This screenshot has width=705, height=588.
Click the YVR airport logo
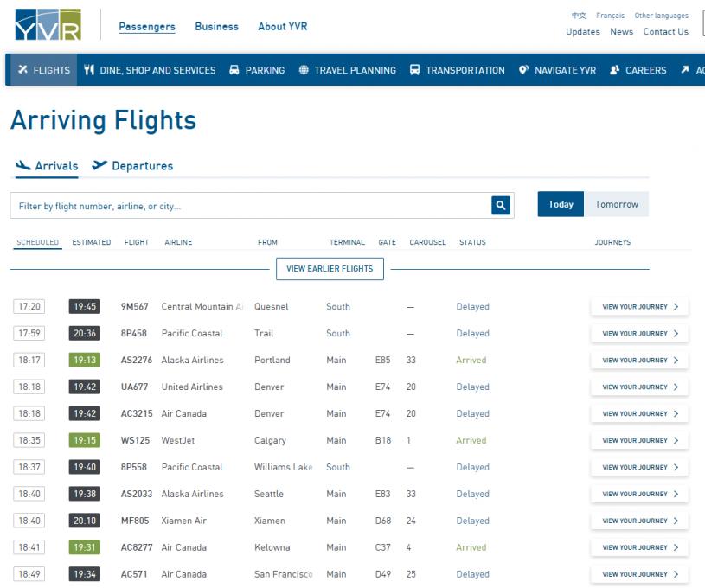[48, 25]
